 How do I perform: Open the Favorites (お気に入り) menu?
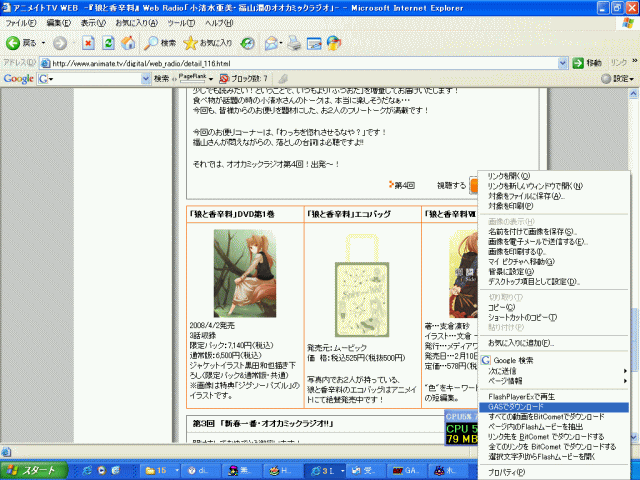[x=137, y=23]
